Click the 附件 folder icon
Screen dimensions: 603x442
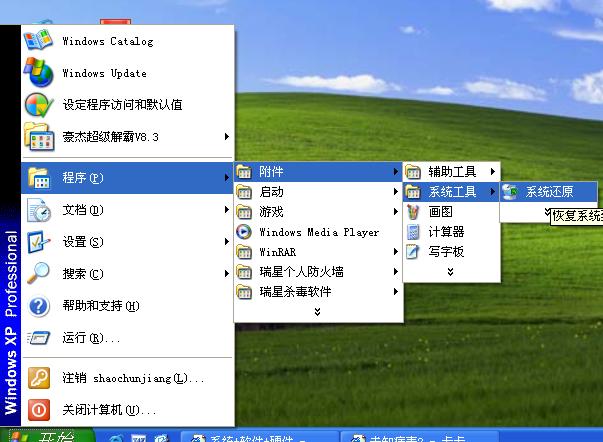click(244, 172)
